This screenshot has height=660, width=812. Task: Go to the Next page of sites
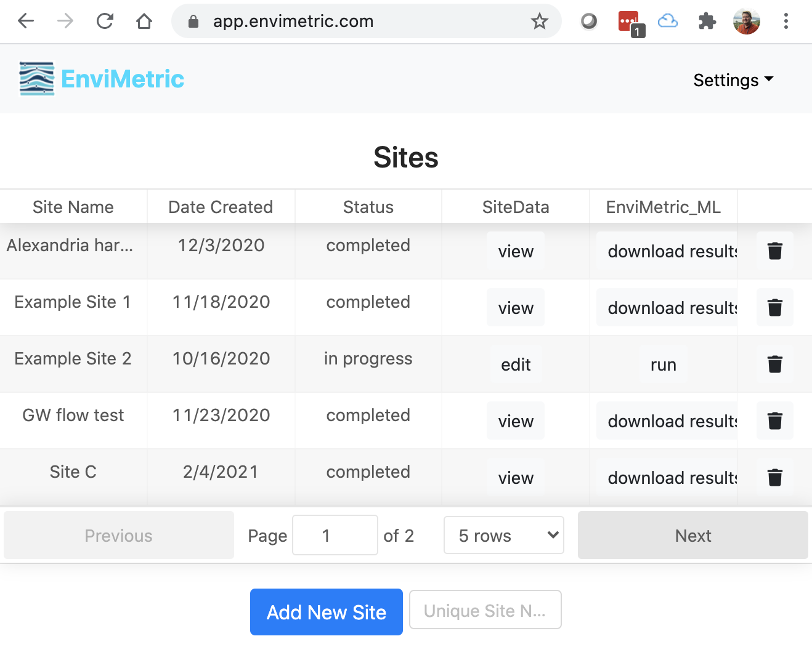tap(693, 535)
